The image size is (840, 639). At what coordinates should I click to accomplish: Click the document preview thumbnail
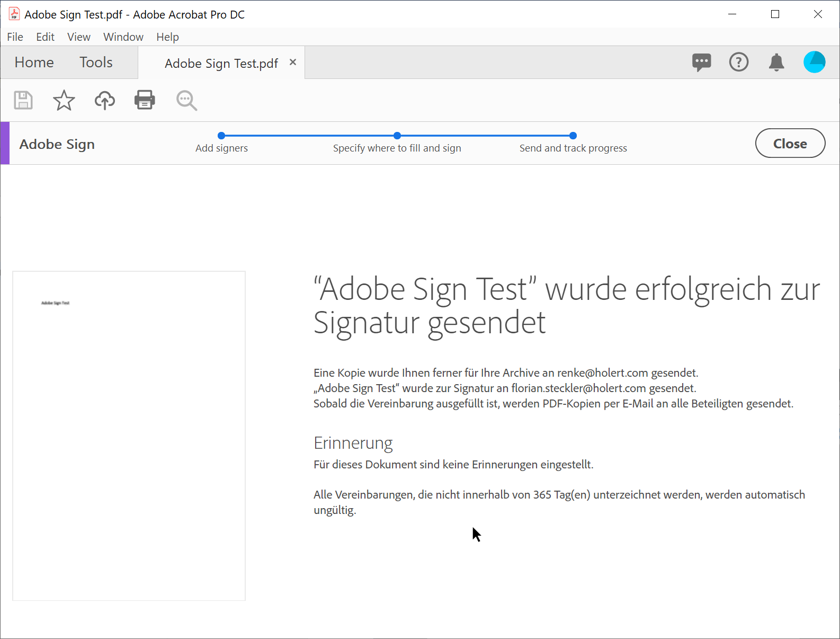click(x=129, y=436)
